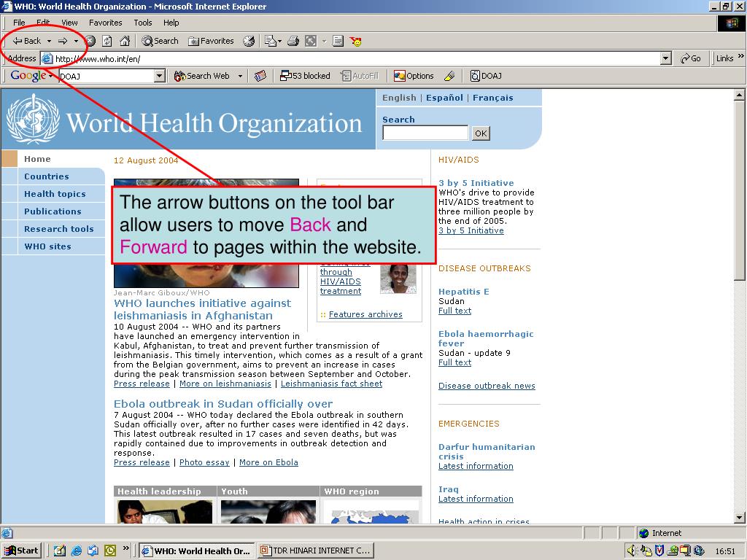This screenshot has width=747, height=560.
Task: Click Internet Explorer icon in Quick Launch
Action: [x=76, y=551]
